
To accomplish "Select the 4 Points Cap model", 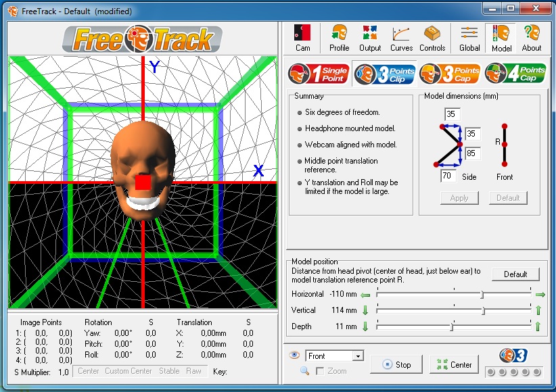I will pyautogui.click(x=515, y=74).
